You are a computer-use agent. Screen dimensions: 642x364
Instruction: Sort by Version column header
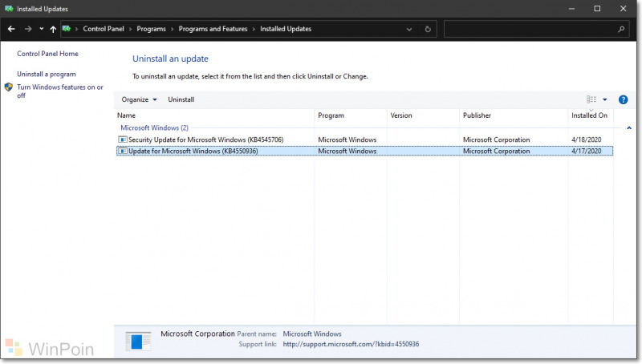point(423,115)
